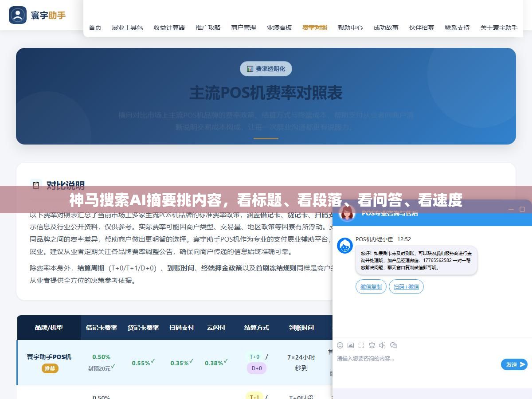Click the send-image icon in chat
The width and height of the screenshot is (532, 399).
pos(351,345)
